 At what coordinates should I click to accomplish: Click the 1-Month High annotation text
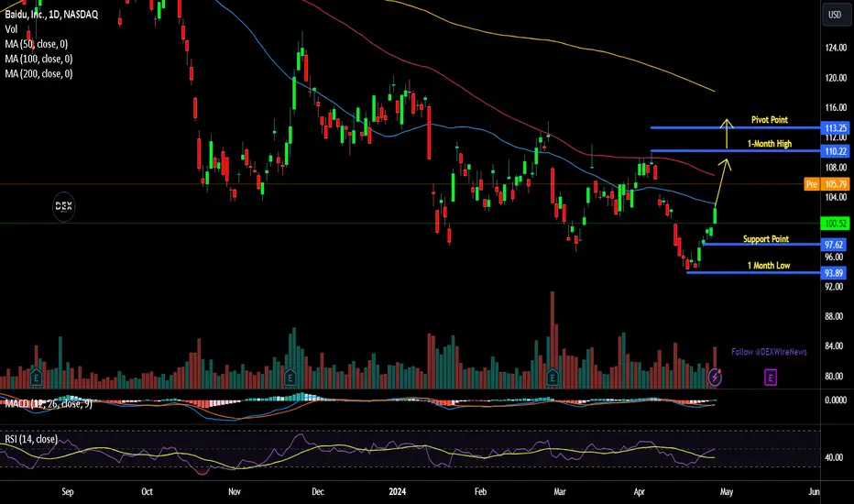(x=770, y=144)
